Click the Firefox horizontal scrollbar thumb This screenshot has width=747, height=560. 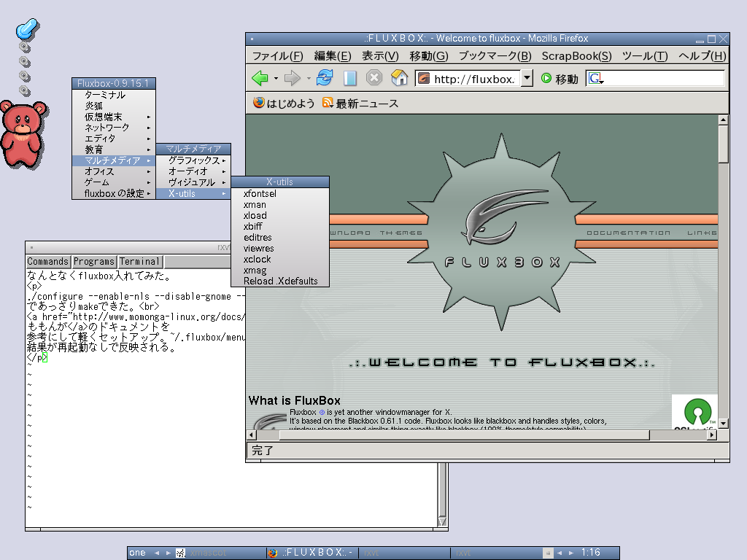(x=464, y=435)
